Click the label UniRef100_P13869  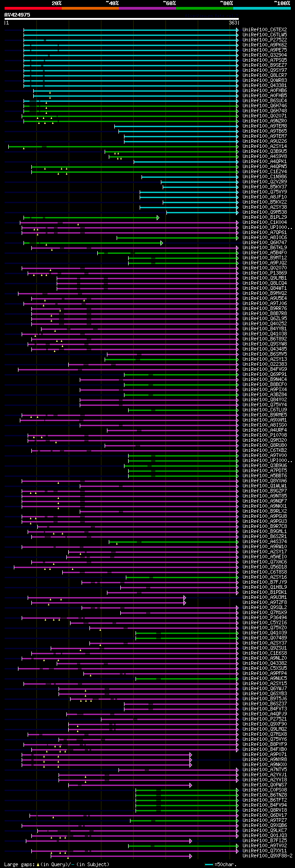click(x=265, y=273)
